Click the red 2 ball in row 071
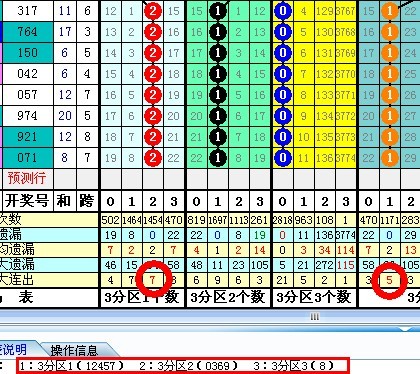This screenshot has width=420, height=374. click(153, 158)
